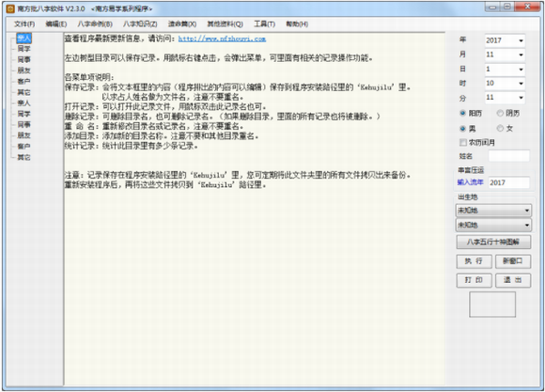Click the 输入流年 year input field
The height and width of the screenshot is (392, 545).
509,182
